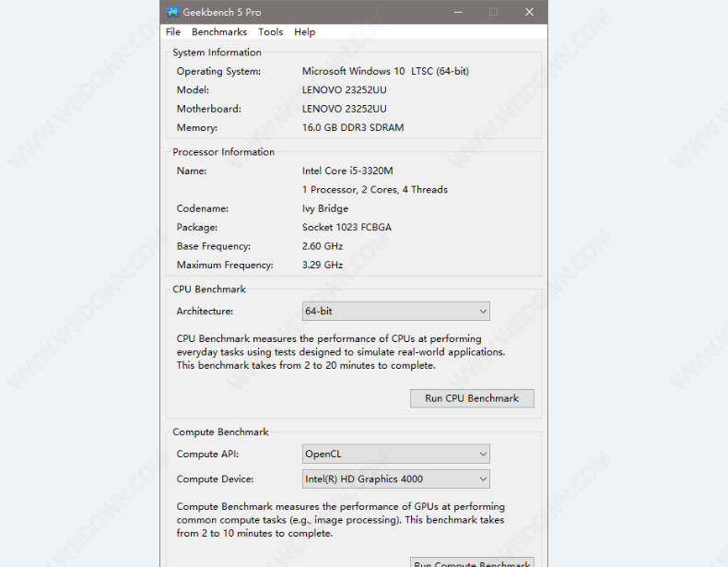The width and height of the screenshot is (728, 567).
Task: Expand the Compute API dropdown showing OpenCL
Action: [x=396, y=454]
